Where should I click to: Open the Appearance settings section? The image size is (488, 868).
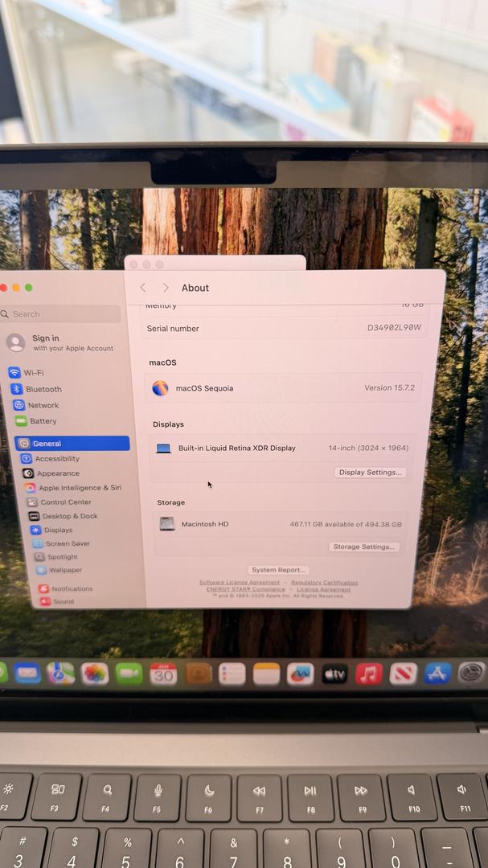click(x=58, y=473)
